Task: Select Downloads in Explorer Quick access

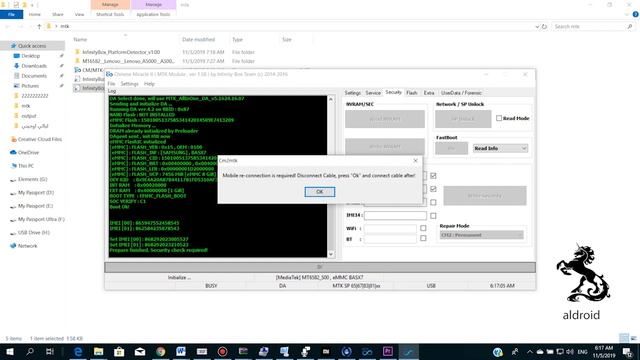Action: point(34,66)
